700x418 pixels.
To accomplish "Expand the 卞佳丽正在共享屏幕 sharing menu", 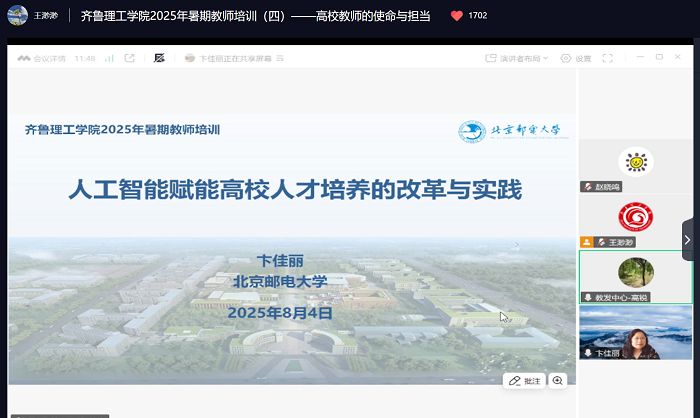I will point(280,59).
